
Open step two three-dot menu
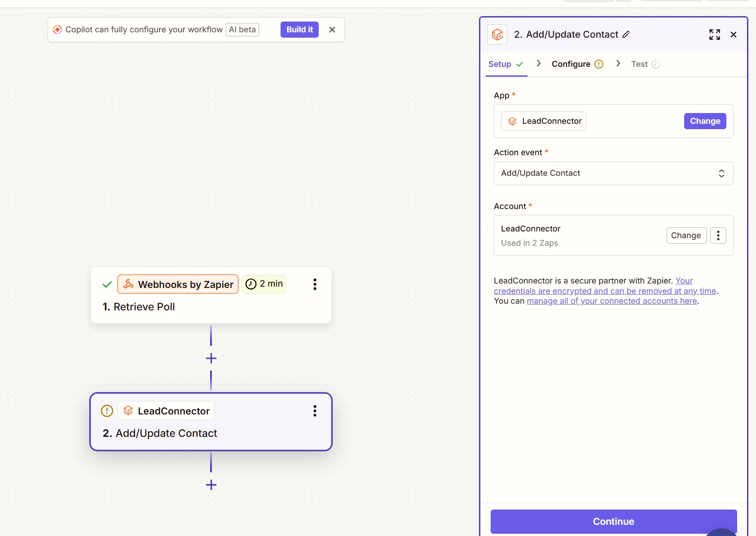click(315, 411)
